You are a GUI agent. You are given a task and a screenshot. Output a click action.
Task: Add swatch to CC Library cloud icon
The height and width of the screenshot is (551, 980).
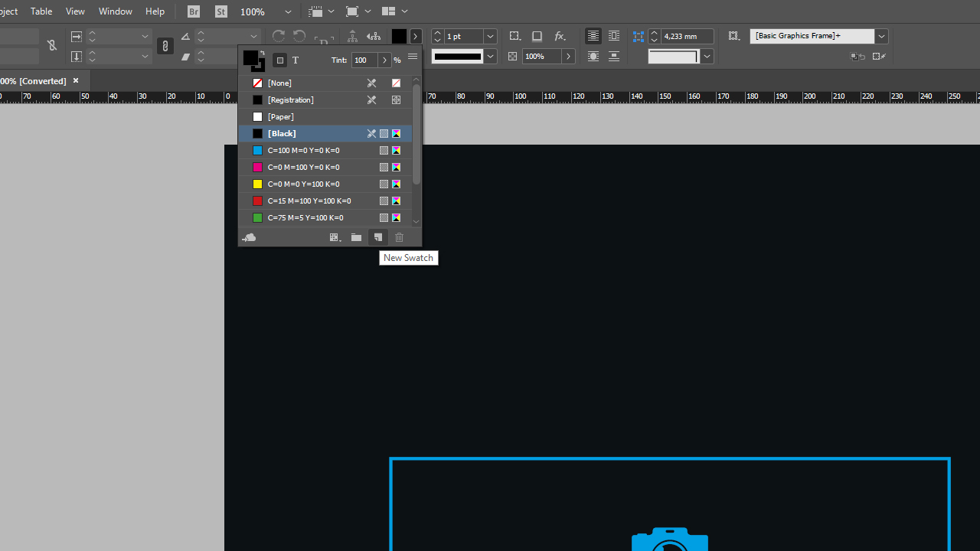249,238
